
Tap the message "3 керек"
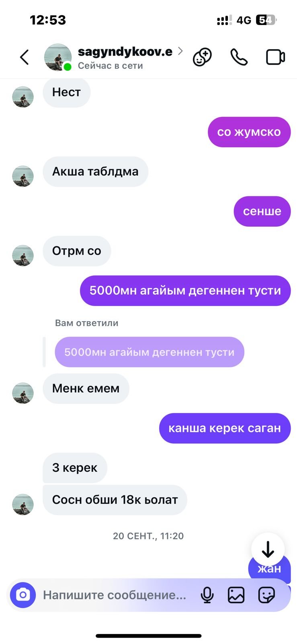(75, 468)
